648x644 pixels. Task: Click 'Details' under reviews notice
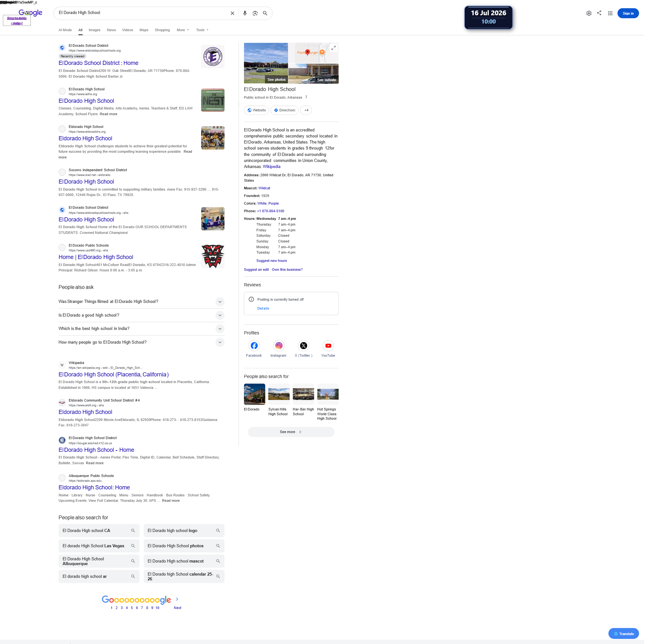point(264,310)
